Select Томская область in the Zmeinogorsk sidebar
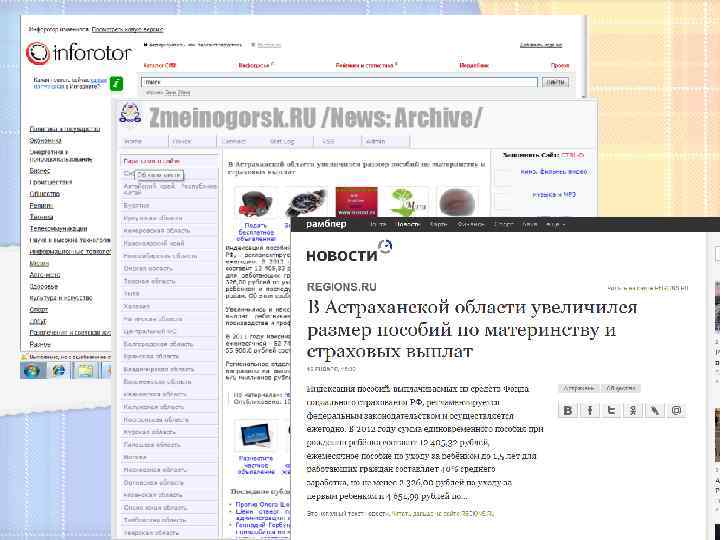 click(x=149, y=281)
